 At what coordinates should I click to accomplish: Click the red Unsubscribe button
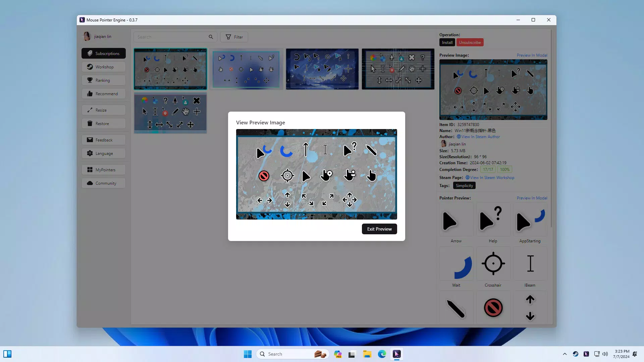[470, 43]
